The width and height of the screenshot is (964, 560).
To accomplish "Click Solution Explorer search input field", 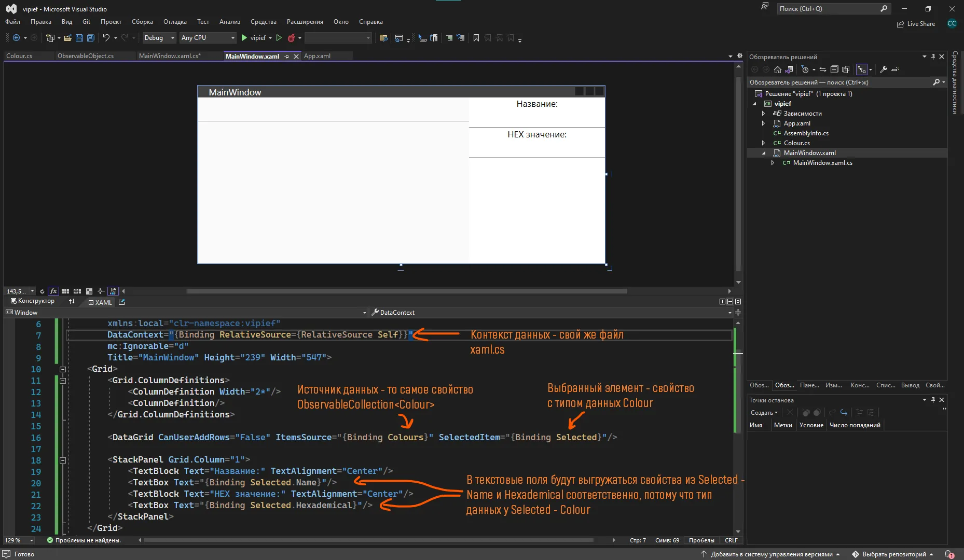I will (x=839, y=82).
